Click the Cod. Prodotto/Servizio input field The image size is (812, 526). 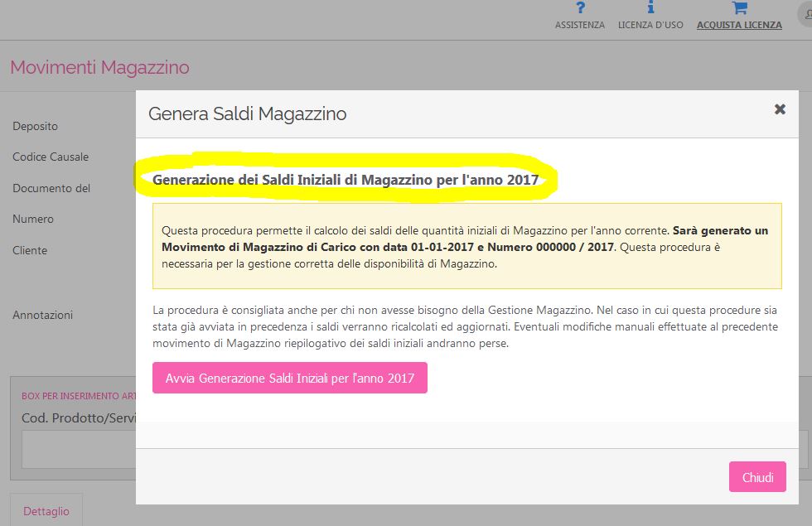pyautogui.click(x=79, y=449)
